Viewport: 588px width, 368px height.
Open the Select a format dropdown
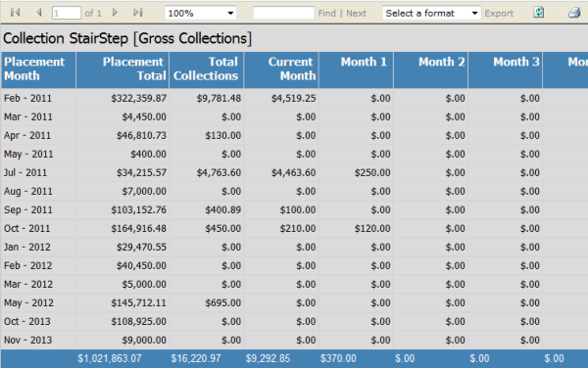click(431, 13)
